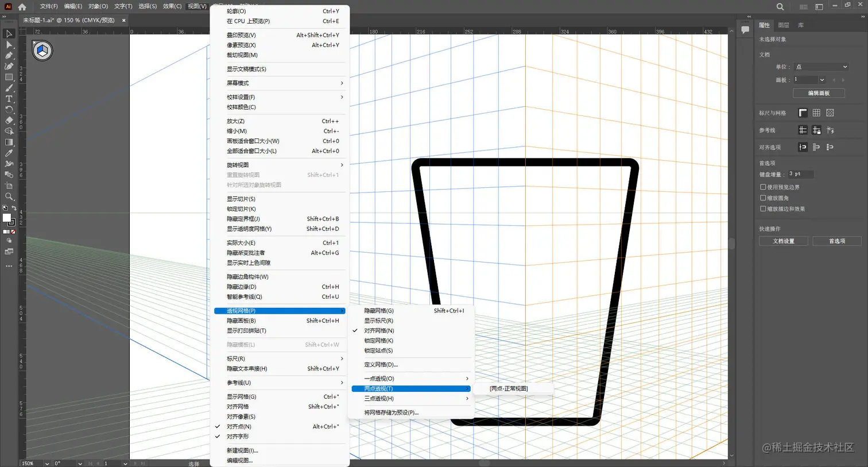This screenshot has height=467, width=868.
Task: Open the 对象(O) menu
Action: [x=98, y=6]
